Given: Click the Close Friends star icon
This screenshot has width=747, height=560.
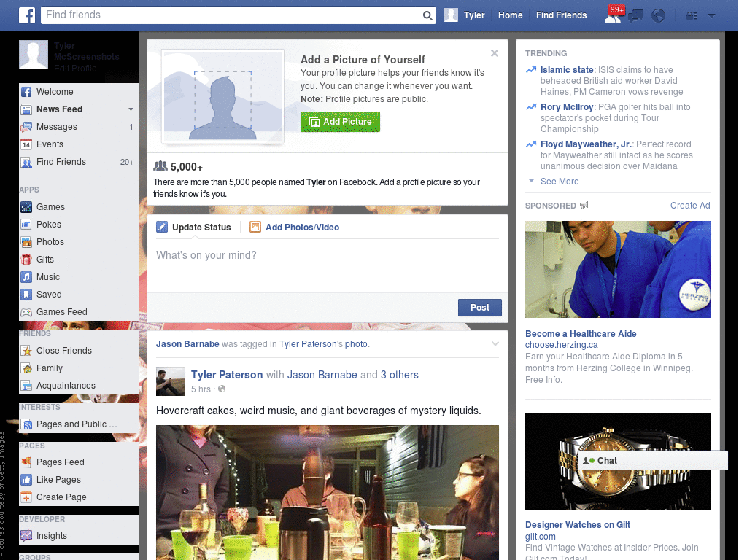Looking at the screenshot, I should 26,351.
